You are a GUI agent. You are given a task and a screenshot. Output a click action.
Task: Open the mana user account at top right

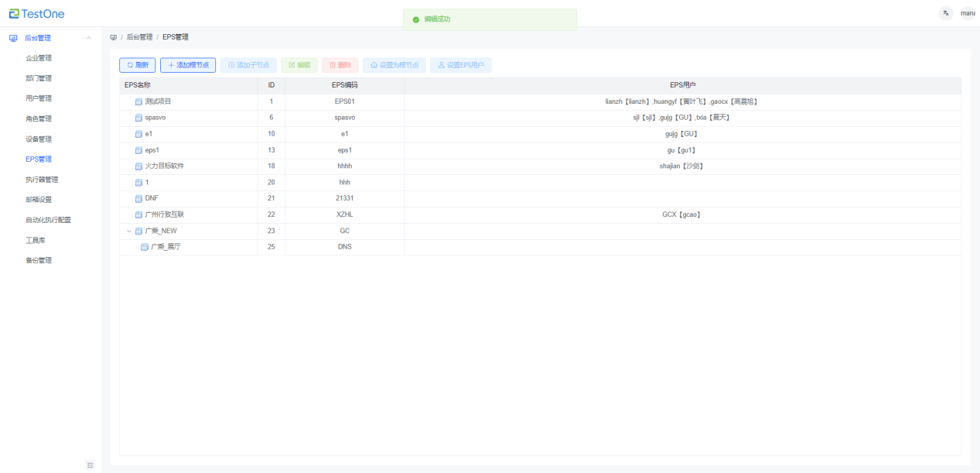(x=968, y=13)
